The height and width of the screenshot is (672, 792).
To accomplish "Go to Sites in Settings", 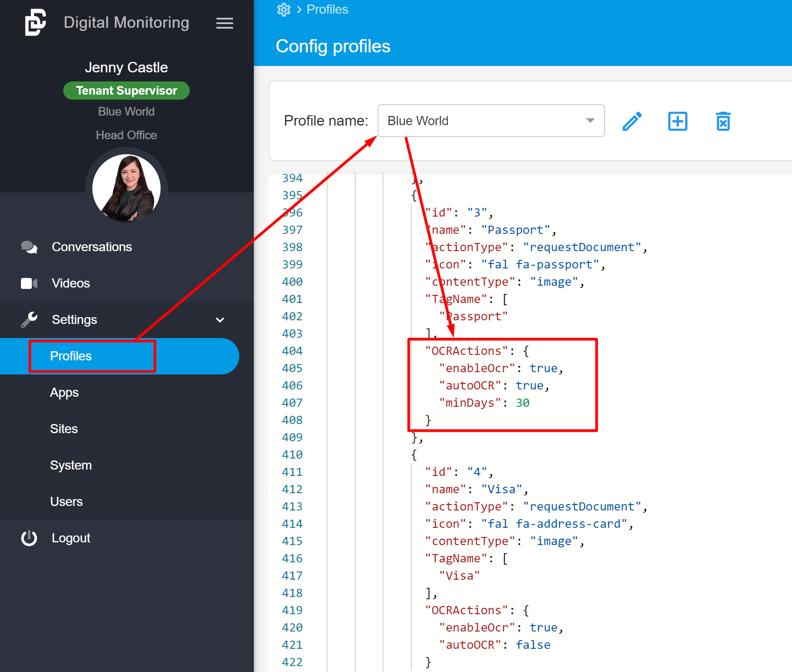I will pos(64,429).
